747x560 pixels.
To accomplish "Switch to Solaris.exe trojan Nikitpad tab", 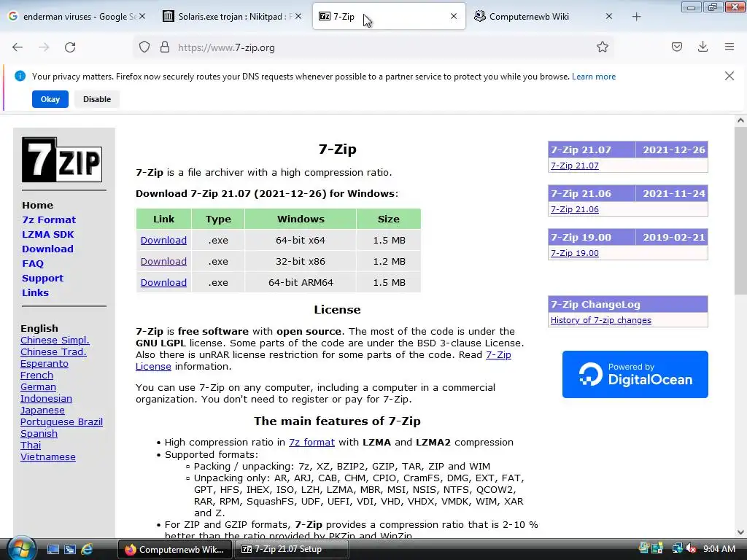I will (x=232, y=16).
